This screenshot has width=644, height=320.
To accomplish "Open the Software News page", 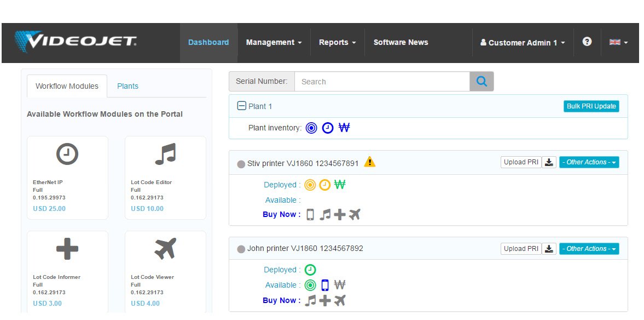I will click(401, 42).
